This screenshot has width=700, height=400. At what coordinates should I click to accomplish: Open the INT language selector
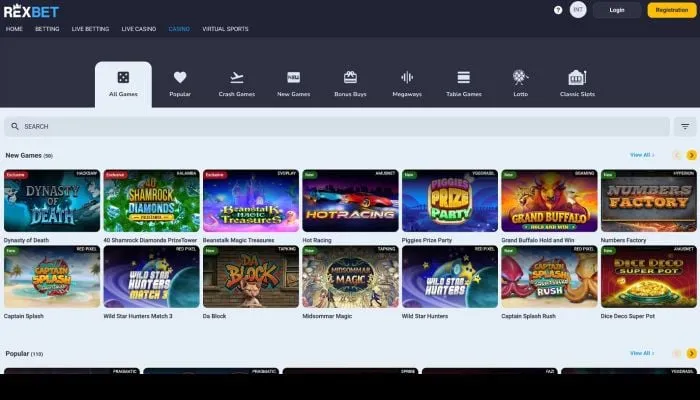578,9
